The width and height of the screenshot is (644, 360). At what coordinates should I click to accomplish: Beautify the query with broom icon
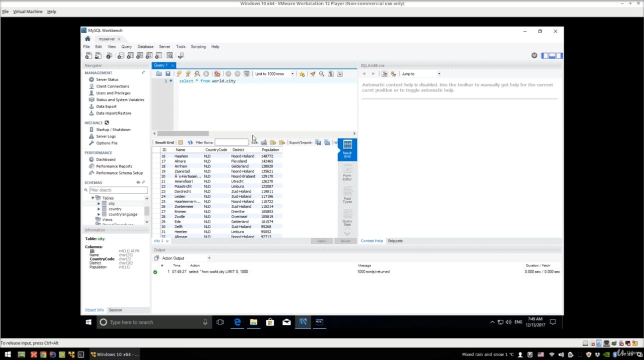pyautogui.click(x=313, y=74)
